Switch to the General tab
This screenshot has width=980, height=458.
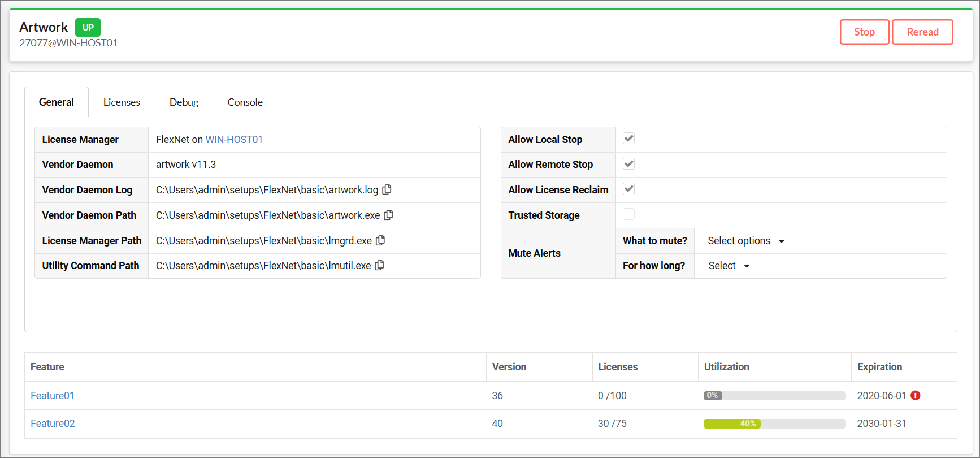(57, 102)
